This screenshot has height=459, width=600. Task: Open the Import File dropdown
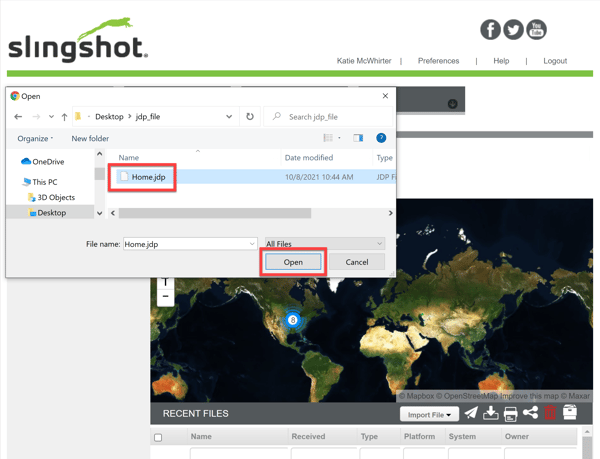coord(428,414)
